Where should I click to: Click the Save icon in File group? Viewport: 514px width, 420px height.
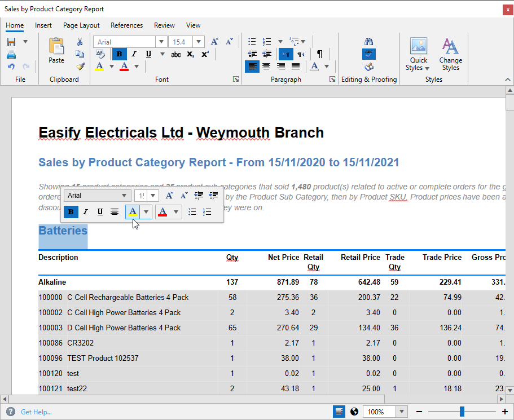11,42
